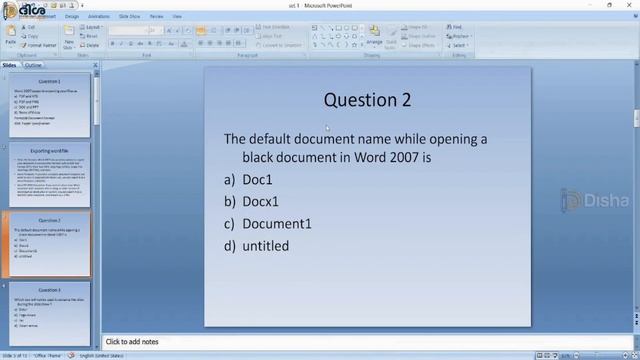This screenshot has height=360, width=640.
Task: Open the Animations ribbon tab
Action: [x=99, y=16]
